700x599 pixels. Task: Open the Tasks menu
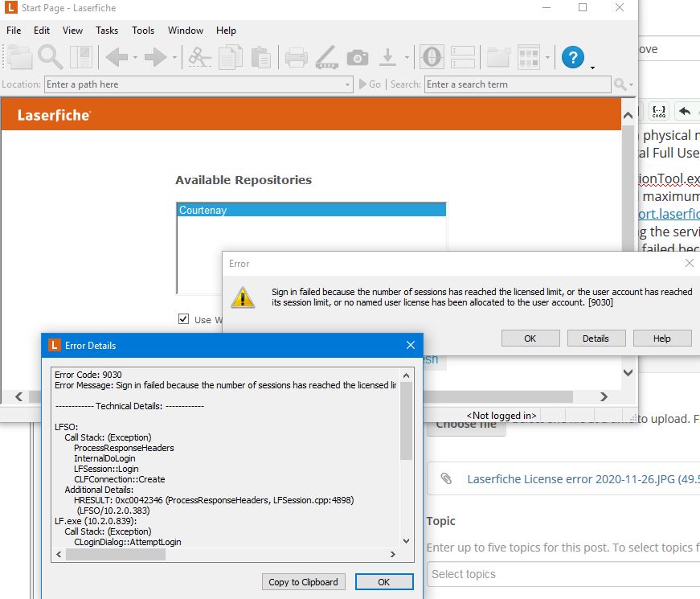(106, 31)
